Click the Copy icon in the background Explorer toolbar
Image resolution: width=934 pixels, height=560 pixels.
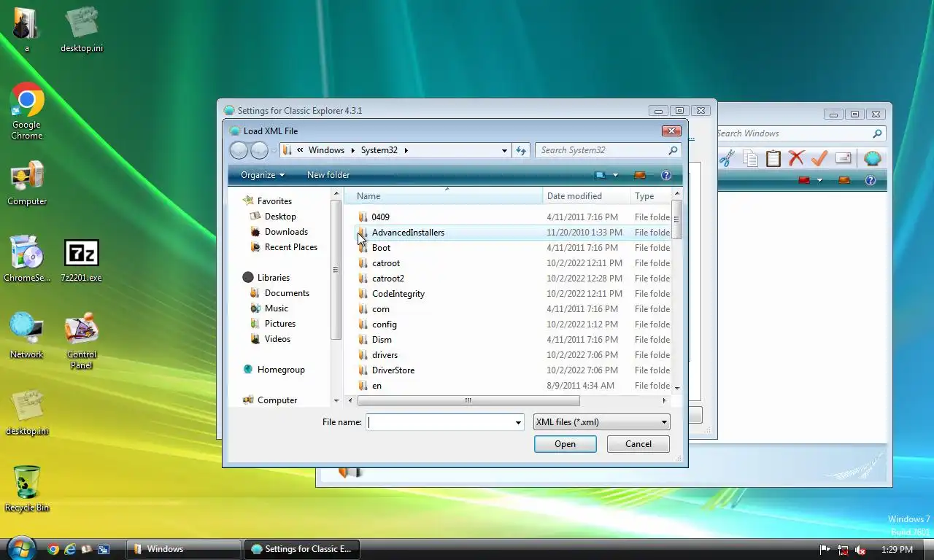pyautogui.click(x=750, y=158)
